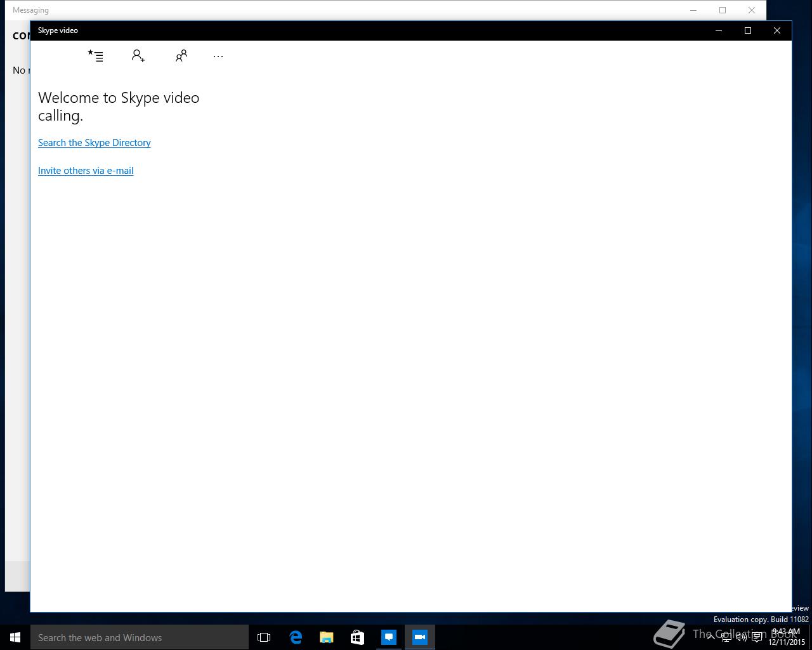Click the 'Skype video' window title text
This screenshot has width=812, height=650.
coord(58,30)
